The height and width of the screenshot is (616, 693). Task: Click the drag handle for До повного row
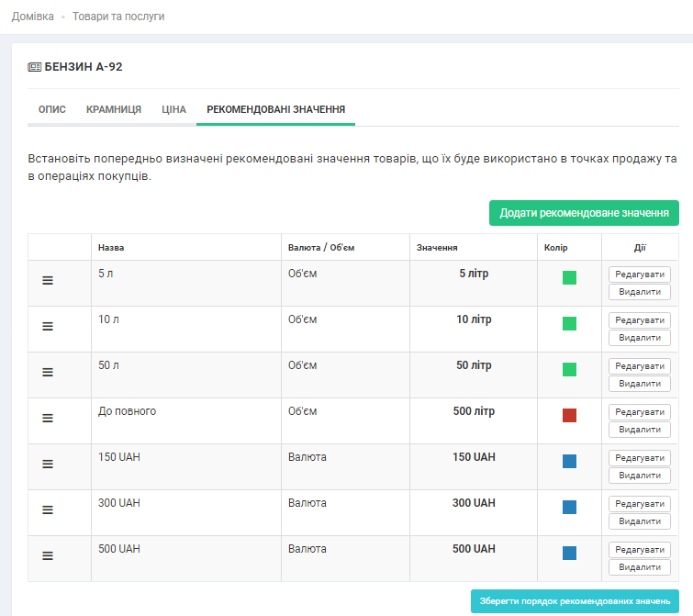pyautogui.click(x=48, y=418)
